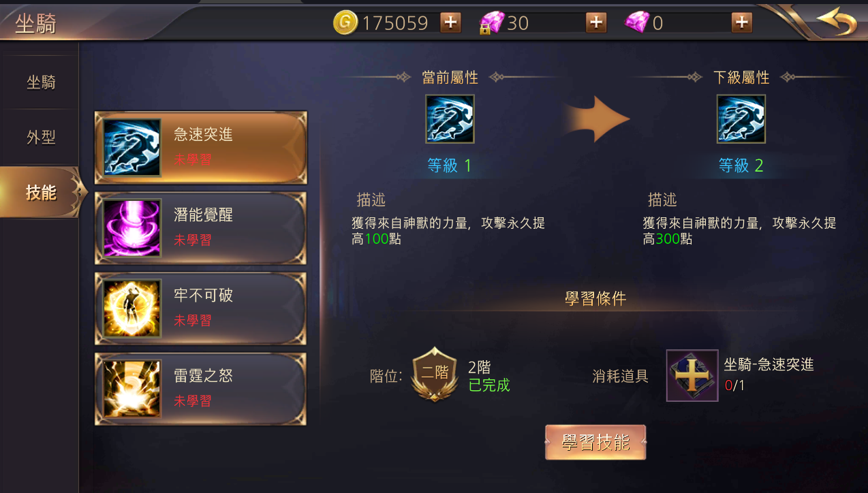
Task: Switch to the 坐騎 side tab
Action: click(40, 82)
